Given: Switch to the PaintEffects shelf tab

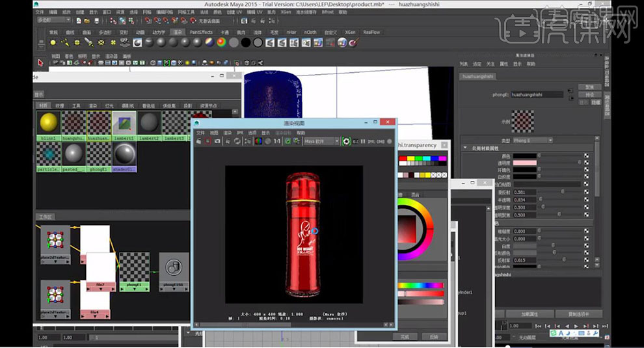Looking at the screenshot, I should 201,32.
